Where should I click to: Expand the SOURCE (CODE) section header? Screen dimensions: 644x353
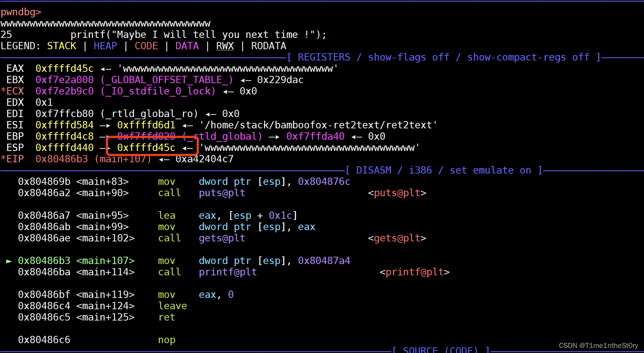tap(441, 349)
